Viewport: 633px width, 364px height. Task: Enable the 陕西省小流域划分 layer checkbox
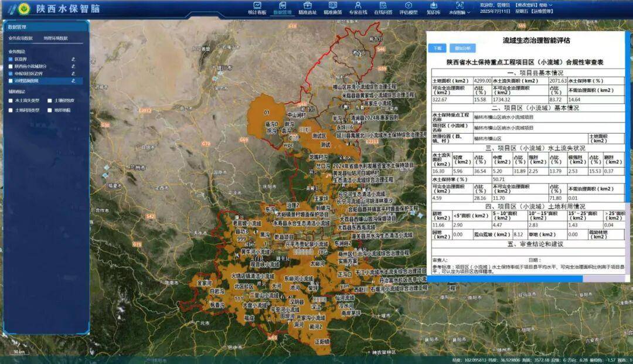(x=11, y=66)
